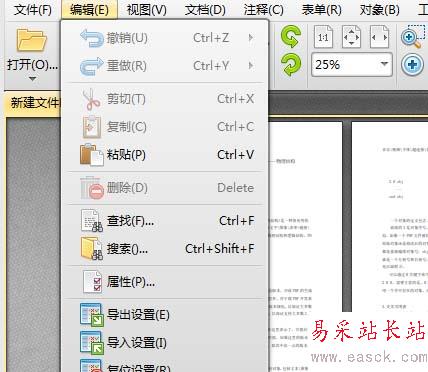Open the 25% zoom level dropdown
Viewport: 428px width, 372px height.
click(384, 64)
